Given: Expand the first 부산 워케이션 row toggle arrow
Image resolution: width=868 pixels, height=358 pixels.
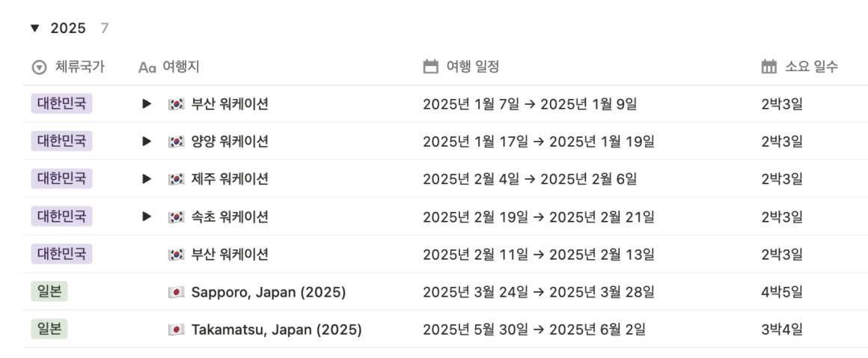Looking at the screenshot, I should point(147,103).
